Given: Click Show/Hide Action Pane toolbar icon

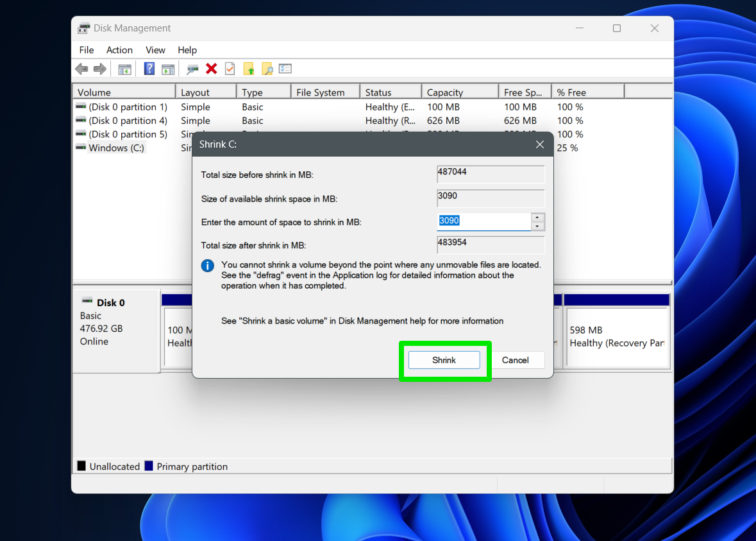Looking at the screenshot, I should pos(168,69).
